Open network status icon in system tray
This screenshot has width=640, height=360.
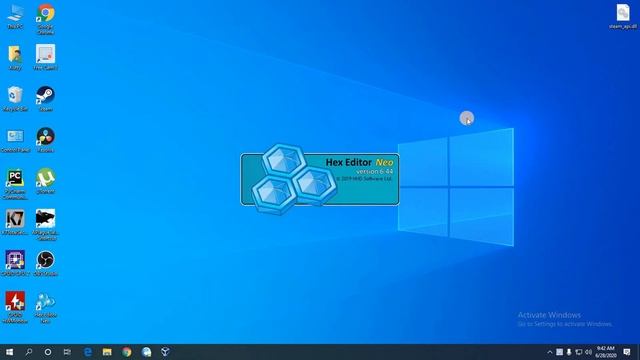(579, 352)
